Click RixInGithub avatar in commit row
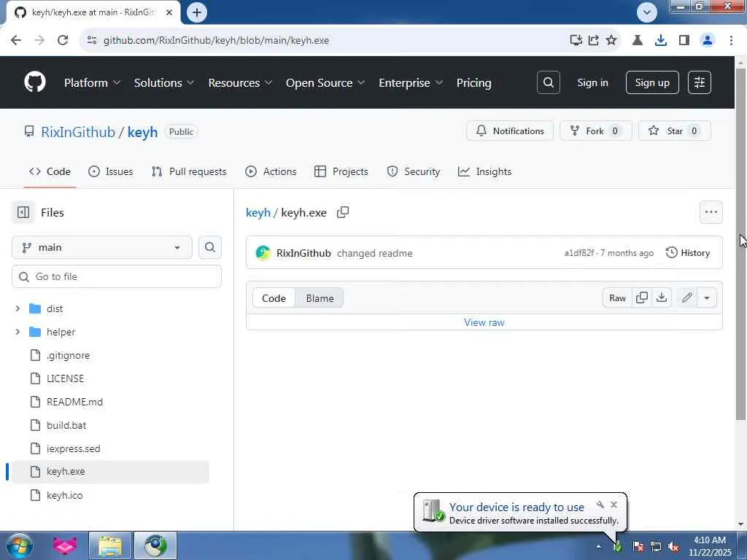 [263, 253]
